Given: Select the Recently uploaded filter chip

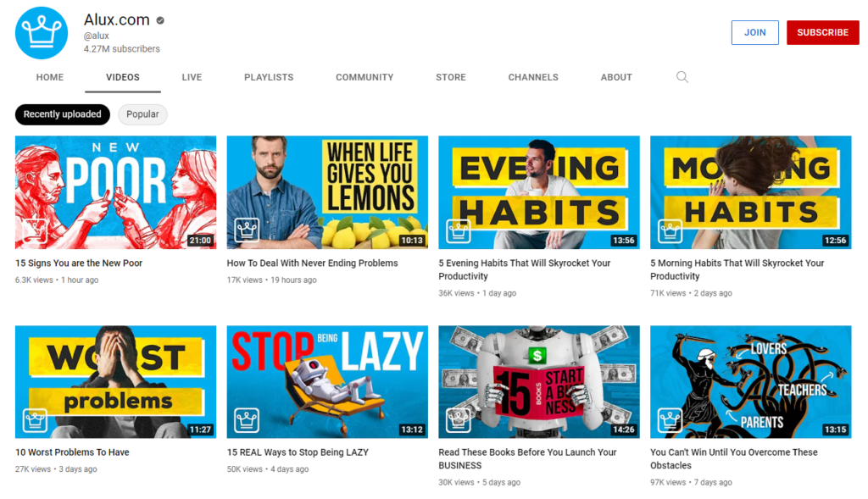Looking at the screenshot, I should 63,114.
